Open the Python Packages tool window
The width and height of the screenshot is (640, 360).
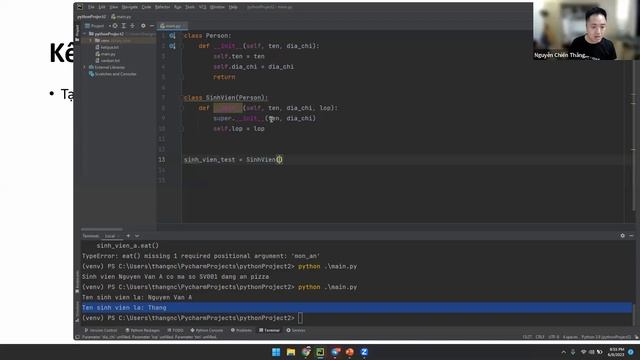tap(142, 330)
